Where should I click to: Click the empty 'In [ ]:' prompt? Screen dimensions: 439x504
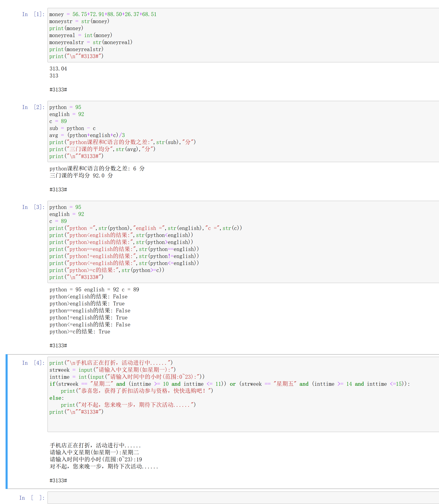[x=32, y=498]
